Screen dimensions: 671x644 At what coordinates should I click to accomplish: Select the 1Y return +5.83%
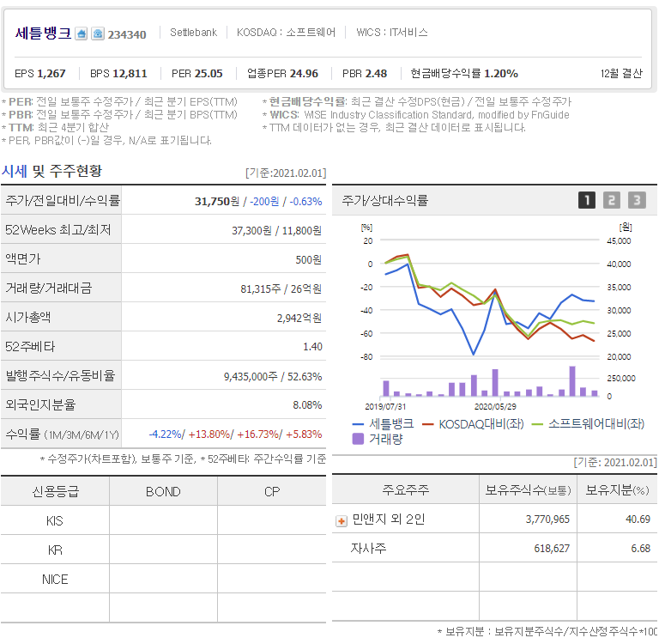tap(304, 434)
